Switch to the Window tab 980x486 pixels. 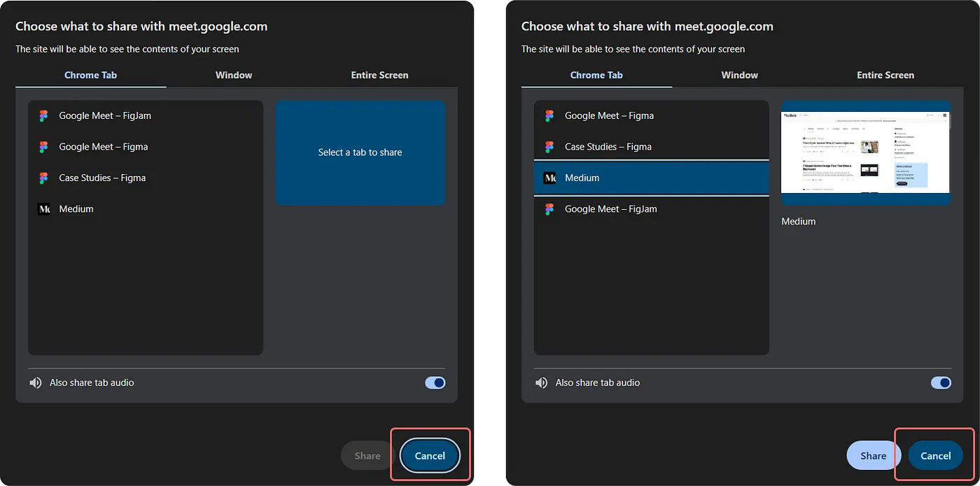coord(233,75)
